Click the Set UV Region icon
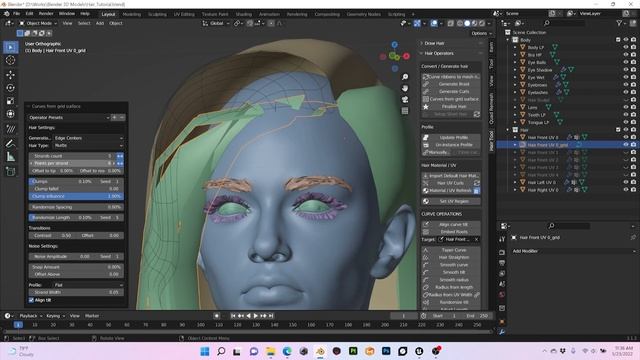The image size is (640, 360). point(426,201)
